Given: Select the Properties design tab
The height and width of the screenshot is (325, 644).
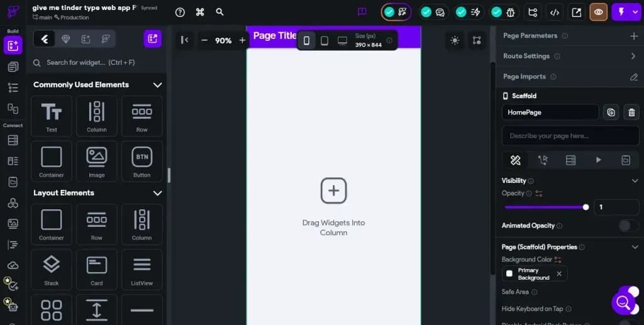Looking at the screenshot, I should pos(516,160).
